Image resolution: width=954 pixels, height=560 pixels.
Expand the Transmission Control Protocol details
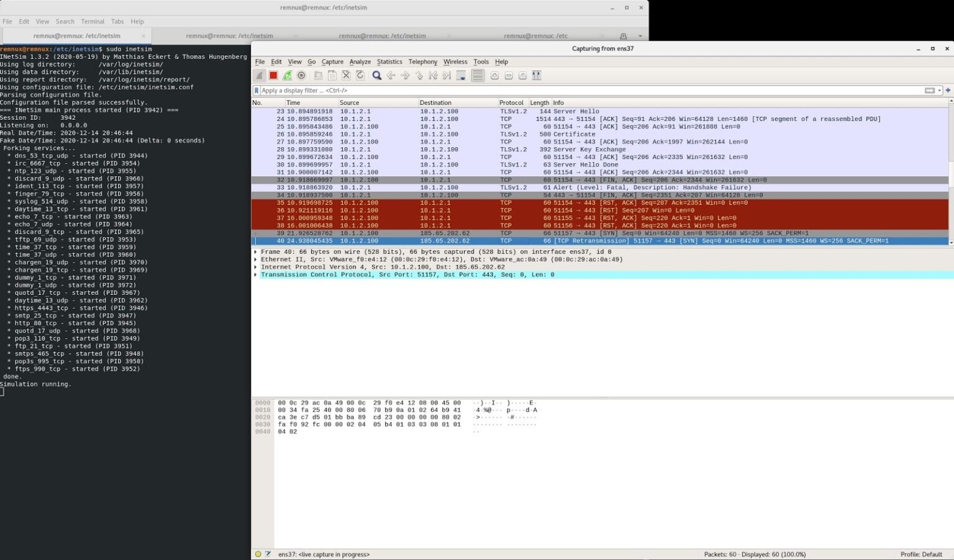point(256,274)
